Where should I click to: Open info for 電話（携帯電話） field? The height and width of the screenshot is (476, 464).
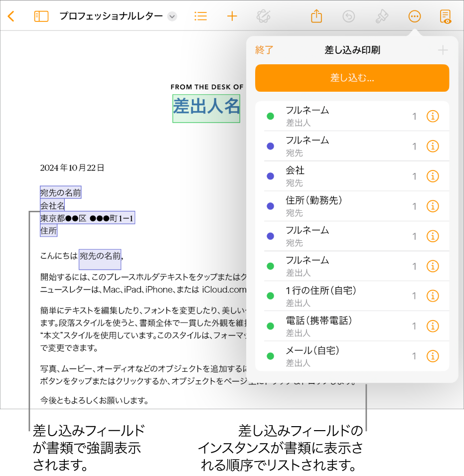coord(433,326)
